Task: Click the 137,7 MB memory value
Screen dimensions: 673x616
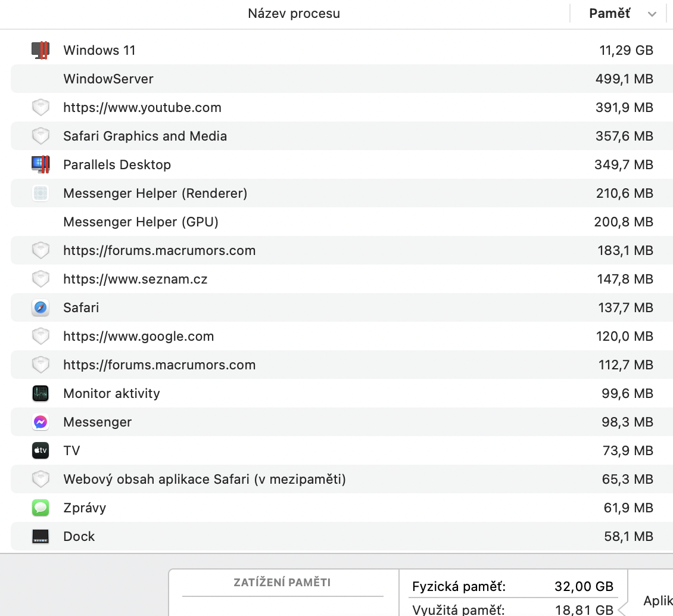Action: coord(626,307)
